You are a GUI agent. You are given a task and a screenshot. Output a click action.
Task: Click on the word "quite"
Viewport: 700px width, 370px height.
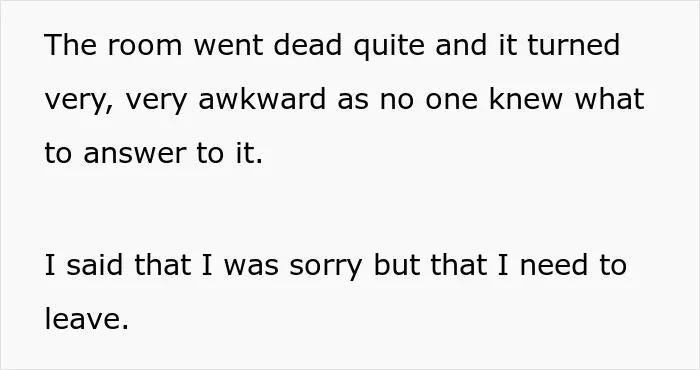click(388, 47)
